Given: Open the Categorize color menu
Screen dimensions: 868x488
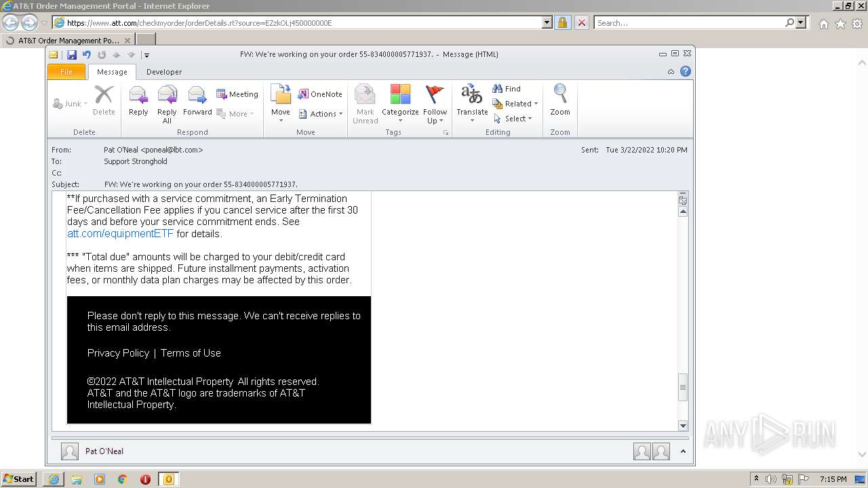Looking at the screenshot, I should pos(400,104).
